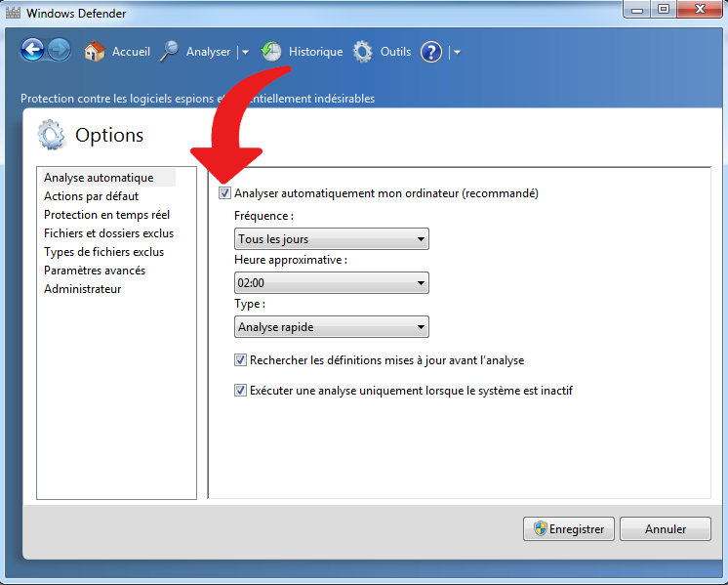Minimize the Windows Defender window

click(637, 10)
